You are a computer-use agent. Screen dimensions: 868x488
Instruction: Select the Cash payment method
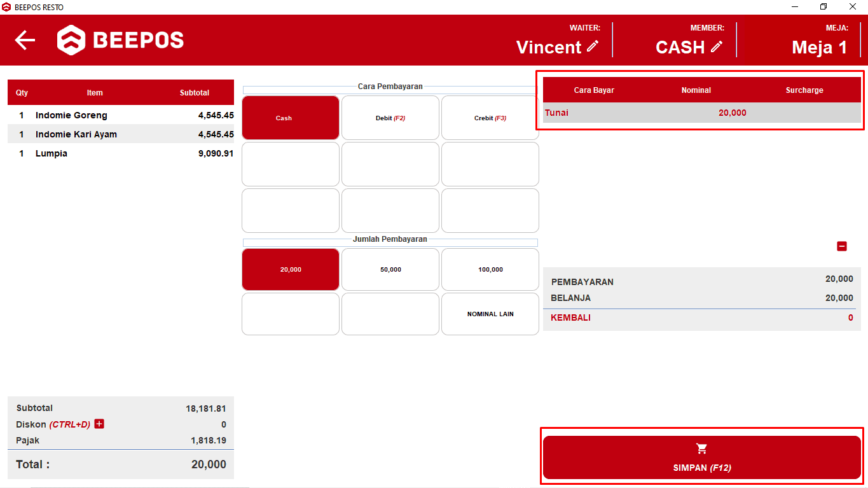click(x=291, y=118)
